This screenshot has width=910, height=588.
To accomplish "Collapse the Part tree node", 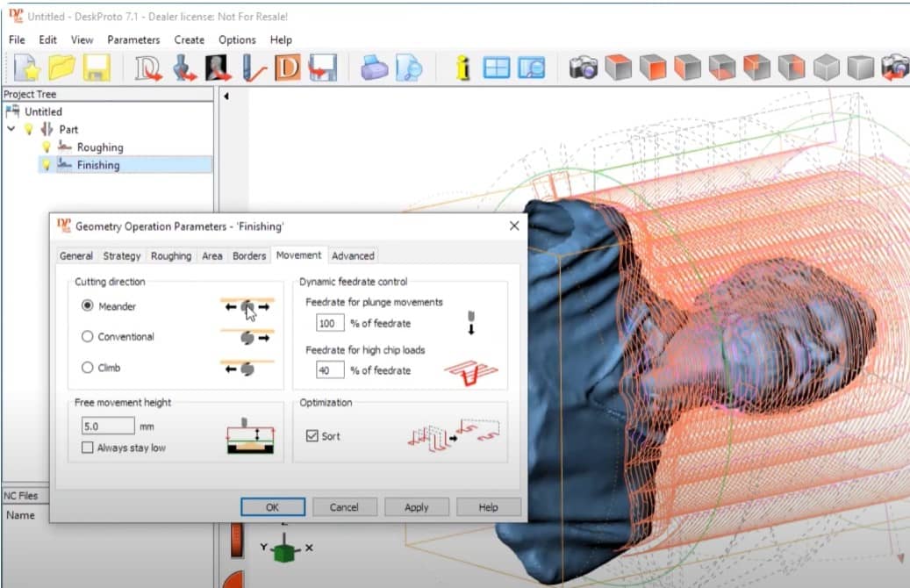I will 11,129.
